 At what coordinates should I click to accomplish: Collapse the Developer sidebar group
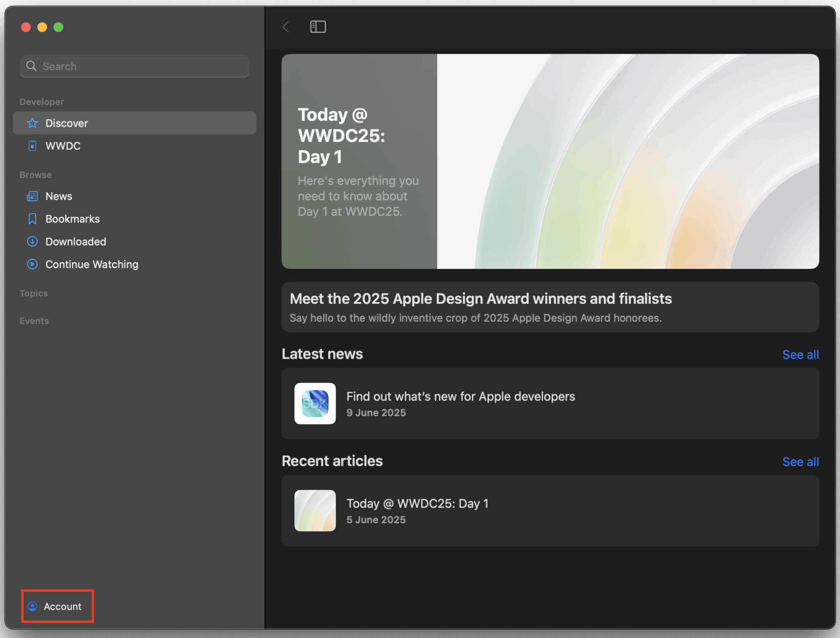click(41, 101)
